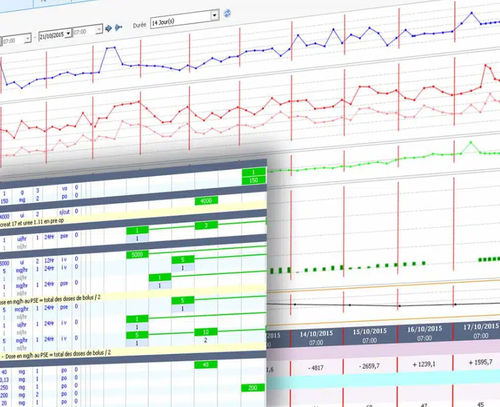Click the green 5000 dose cell
Screen dimensions: 500x407
click(137, 255)
